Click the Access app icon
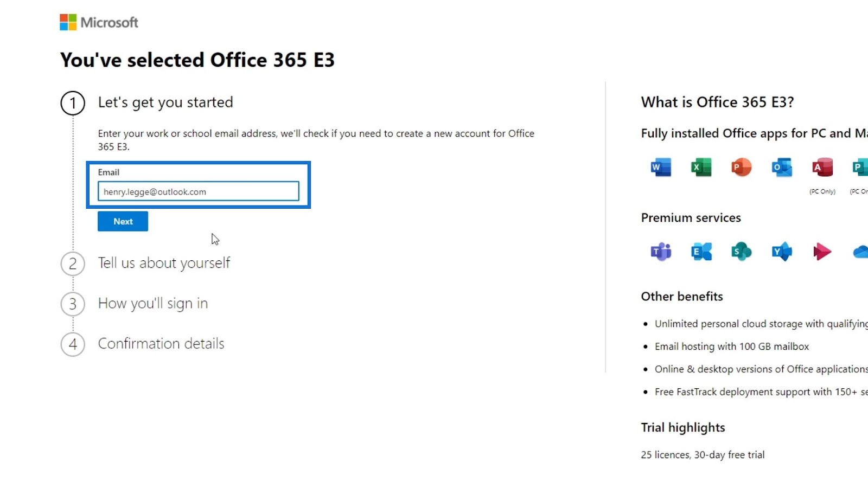 click(822, 167)
